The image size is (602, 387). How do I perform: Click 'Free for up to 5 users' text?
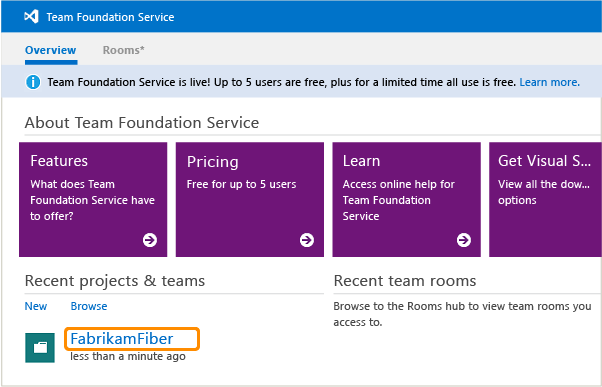tap(241, 184)
